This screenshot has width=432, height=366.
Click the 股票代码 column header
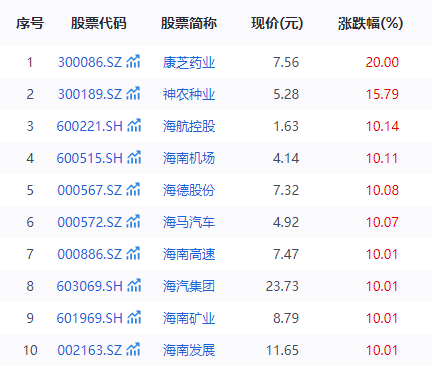99,23
